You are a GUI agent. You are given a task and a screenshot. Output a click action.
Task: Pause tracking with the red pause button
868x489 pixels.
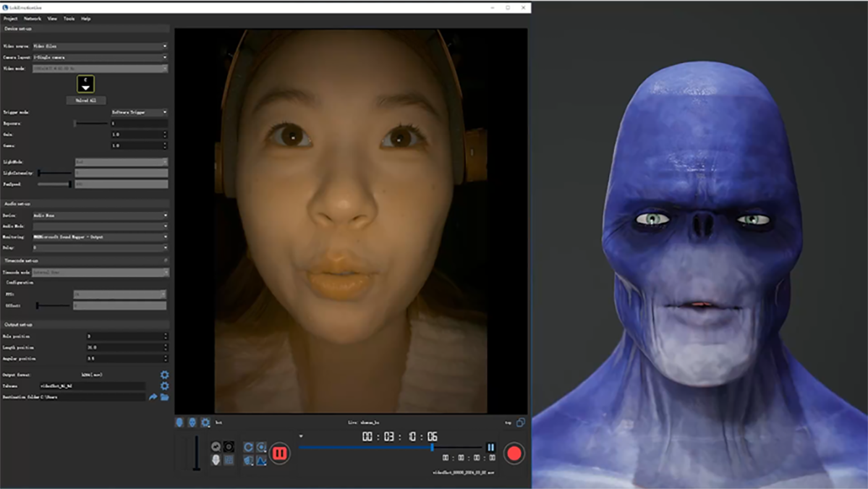point(280,454)
